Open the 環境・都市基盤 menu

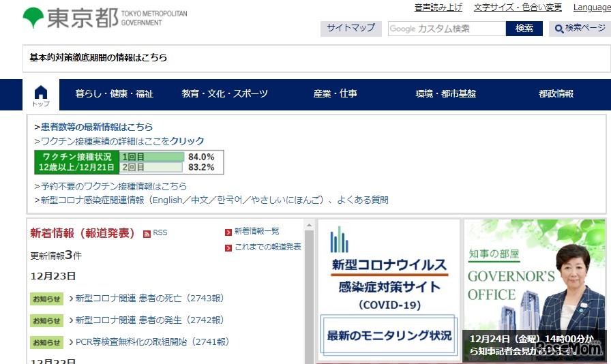pyautogui.click(x=445, y=94)
